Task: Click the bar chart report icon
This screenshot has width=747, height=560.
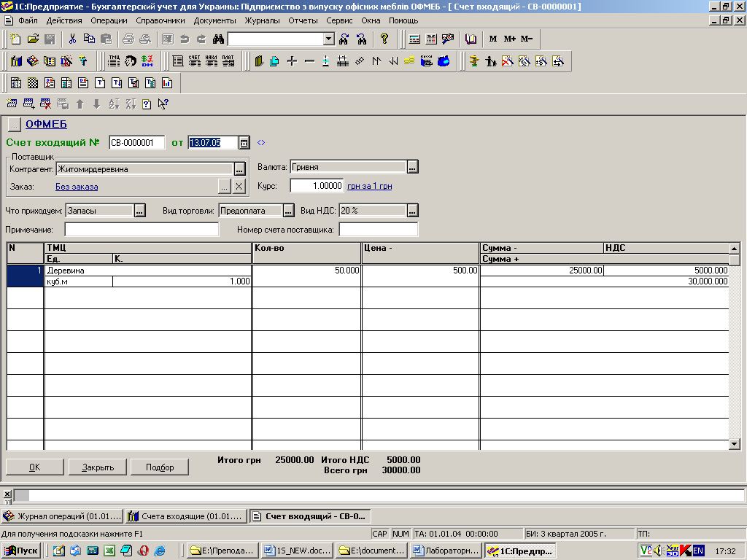Action: (167, 83)
